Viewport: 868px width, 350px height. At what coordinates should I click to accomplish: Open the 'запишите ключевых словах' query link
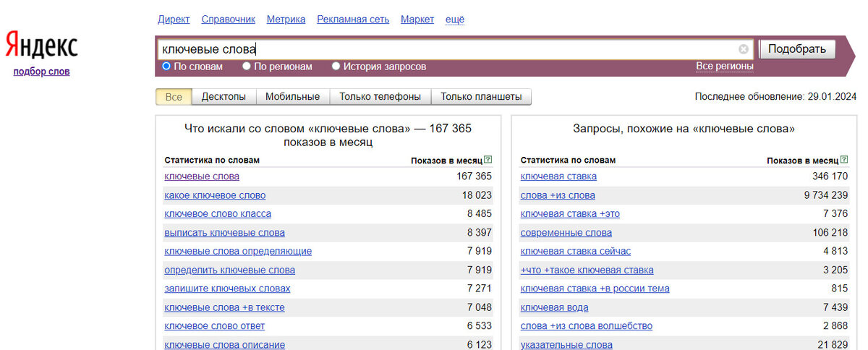point(227,289)
